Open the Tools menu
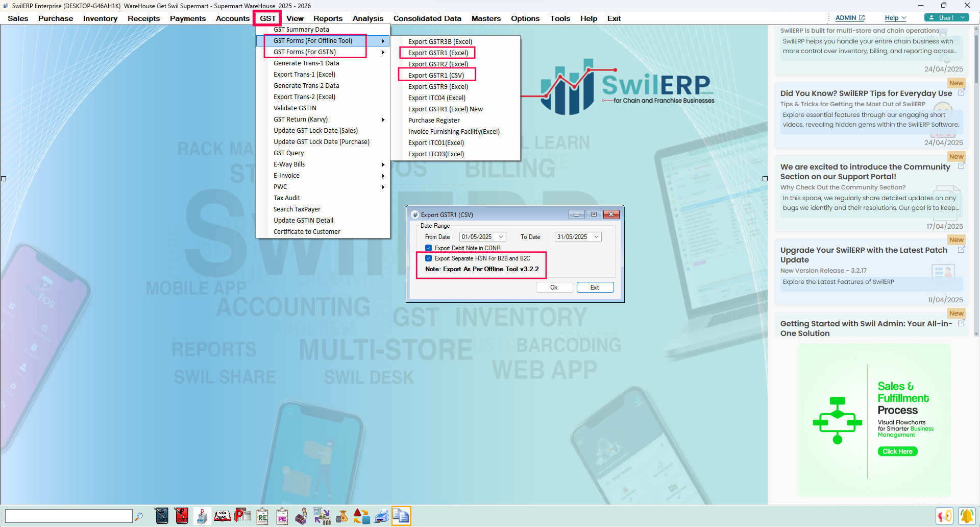Screen dimensions: 980x527 (x=560, y=18)
